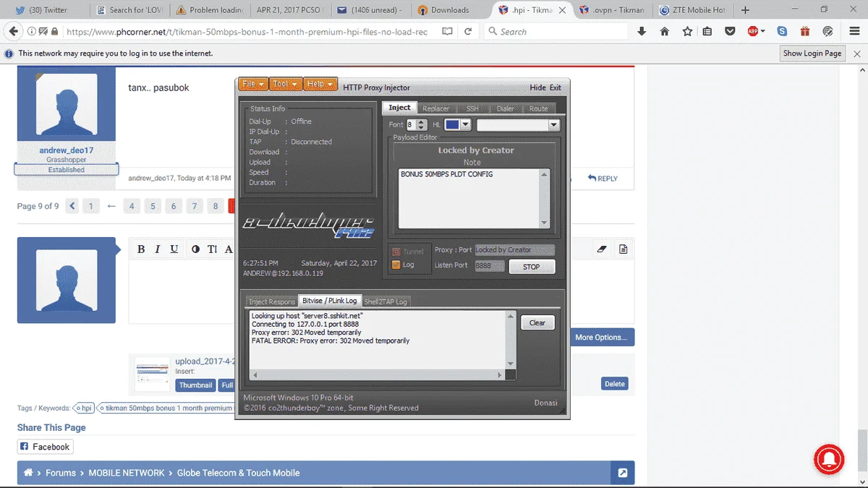The image size is (868, 488).
Task: Click the log horizontal scrollbar
Action: point(377,374)
